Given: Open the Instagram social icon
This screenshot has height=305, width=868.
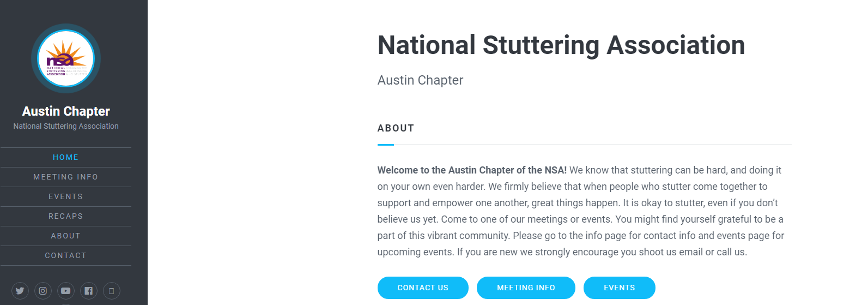Looking at the screenshot, I should (43, 291).
